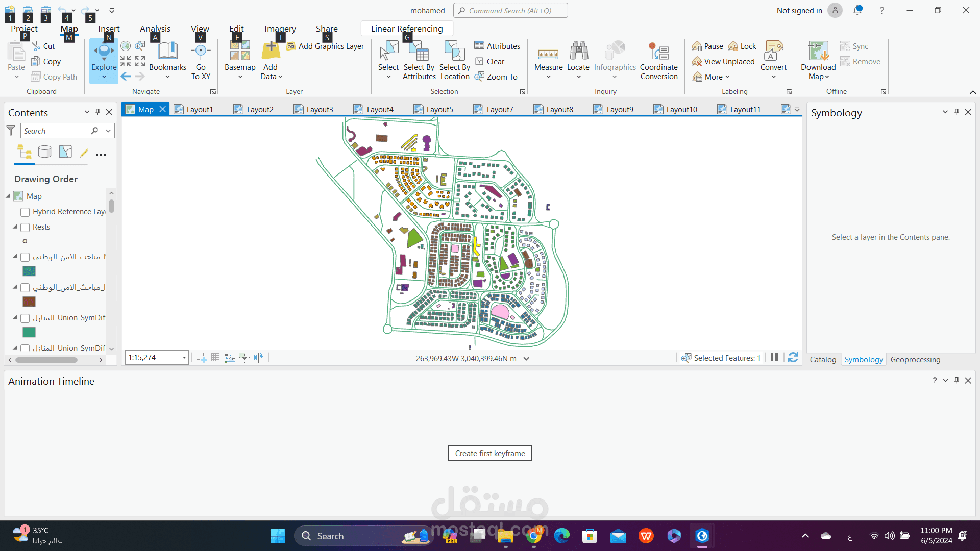Click the green symbol swatch under المنازل_Union_SymDif
Screen dimensions: 980x551
pos(29,332)
